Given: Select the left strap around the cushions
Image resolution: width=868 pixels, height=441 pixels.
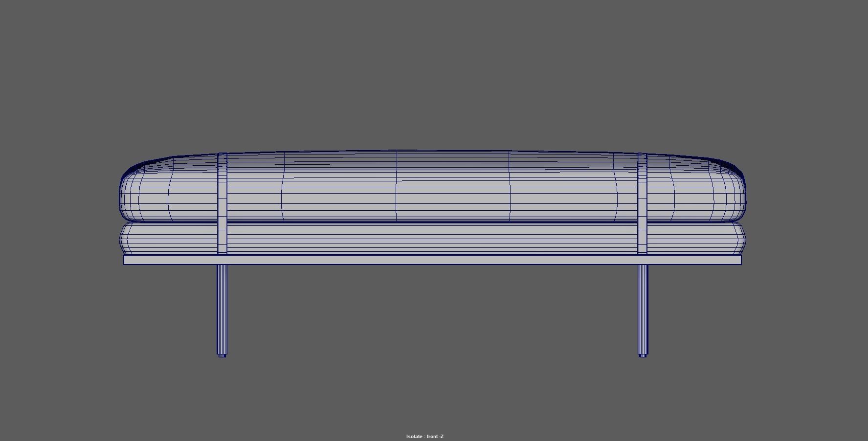Looking at the screenshot, I should coord(222,204).
